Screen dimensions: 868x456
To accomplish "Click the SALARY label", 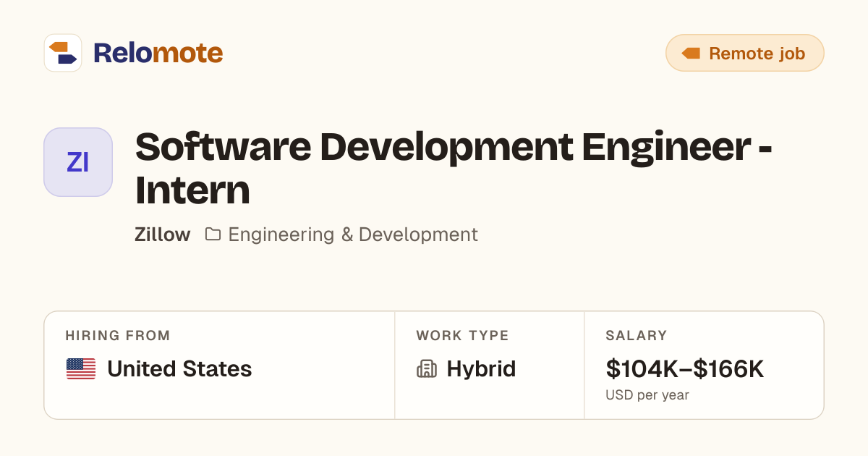I will 637,336.
